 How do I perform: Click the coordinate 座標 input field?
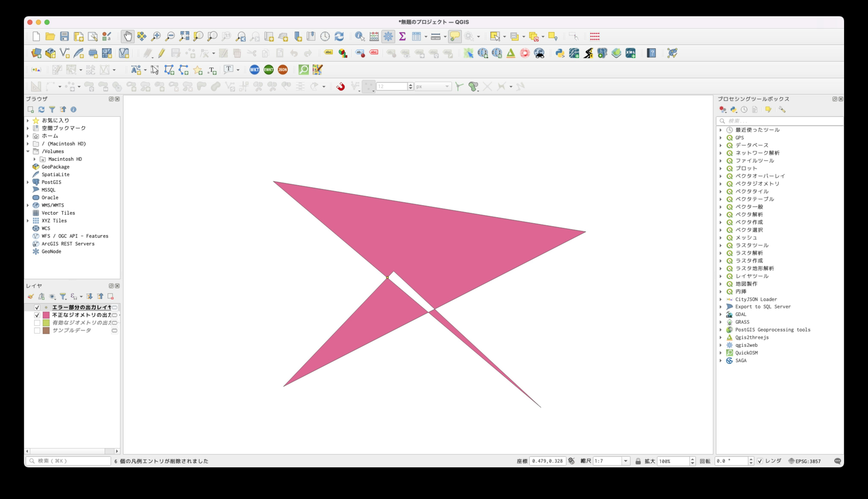click(x=547, y=461)
